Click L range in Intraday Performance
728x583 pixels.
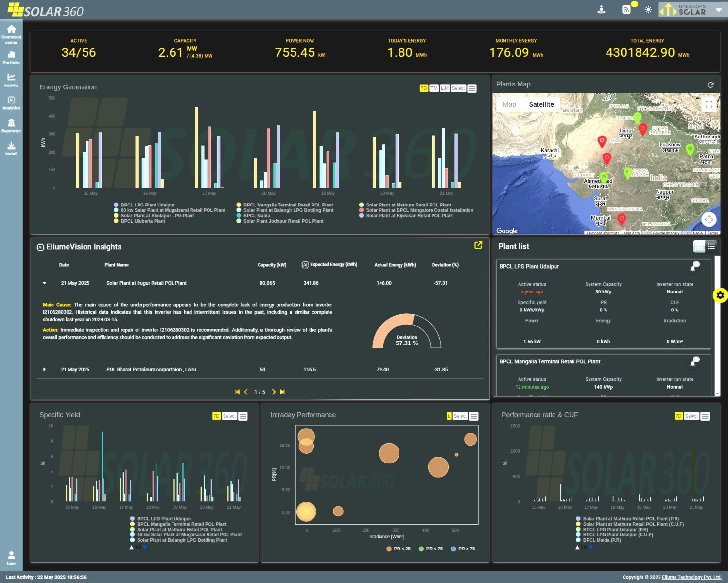(449, 416)
